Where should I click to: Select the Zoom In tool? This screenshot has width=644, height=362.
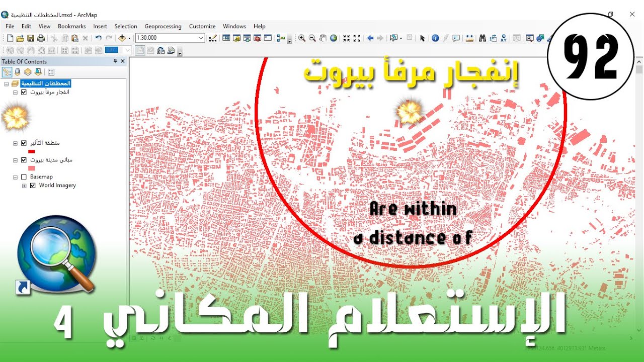coord(302,38)
